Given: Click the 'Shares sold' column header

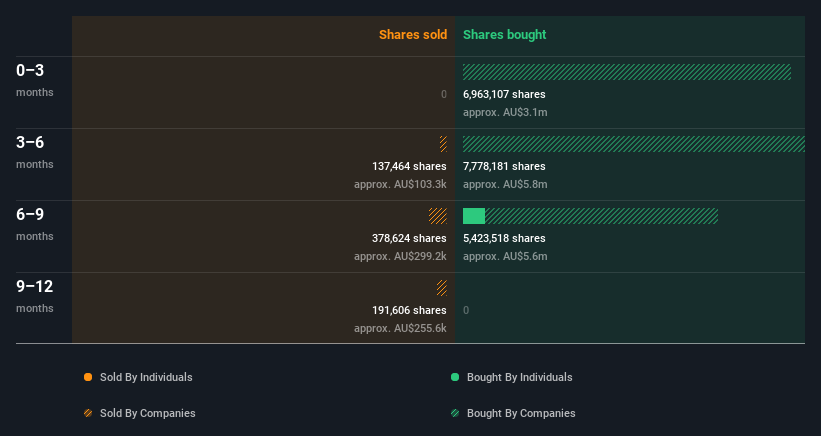Looking at the screenshot, I should click(413, 35).
